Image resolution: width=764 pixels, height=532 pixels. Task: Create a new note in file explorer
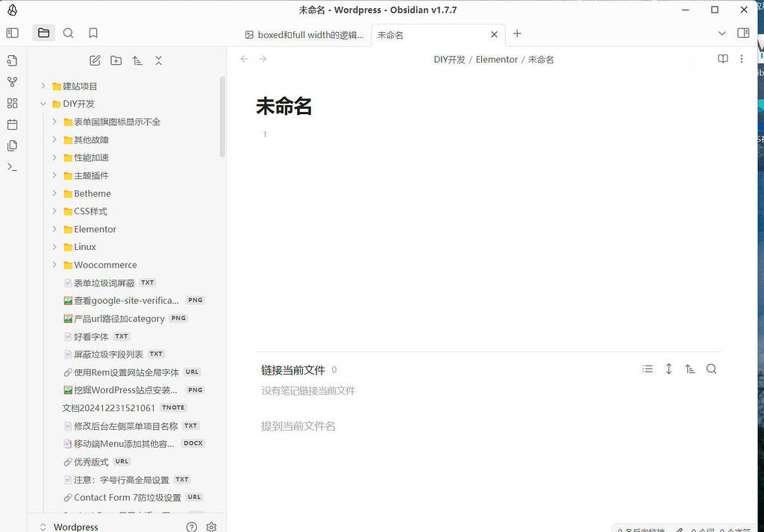click(x=95, y=60)
